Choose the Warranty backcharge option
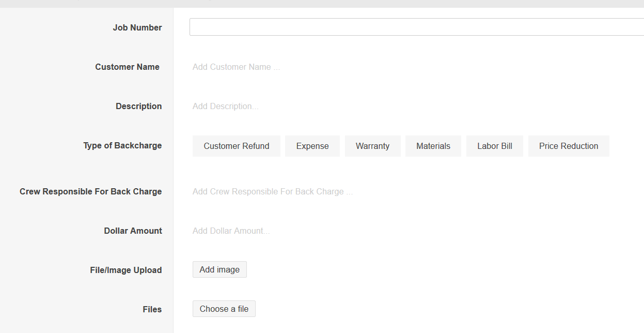644x333 pixels. coord(372,146)
